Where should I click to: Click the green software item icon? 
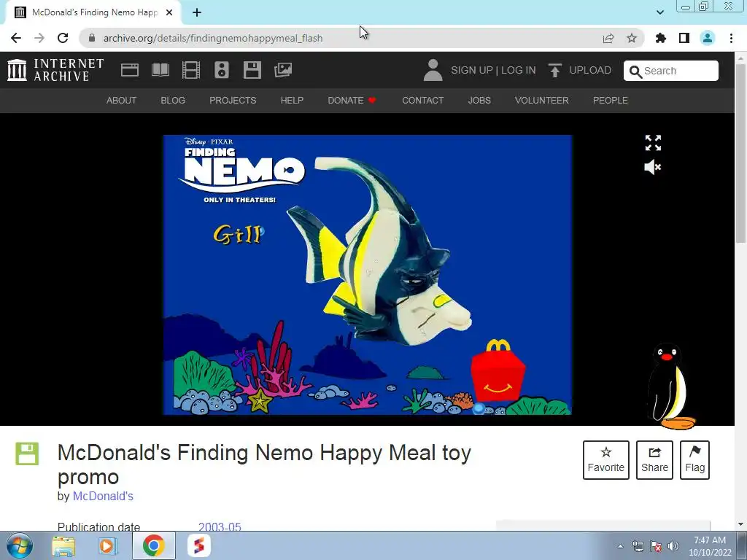point(27,454)
